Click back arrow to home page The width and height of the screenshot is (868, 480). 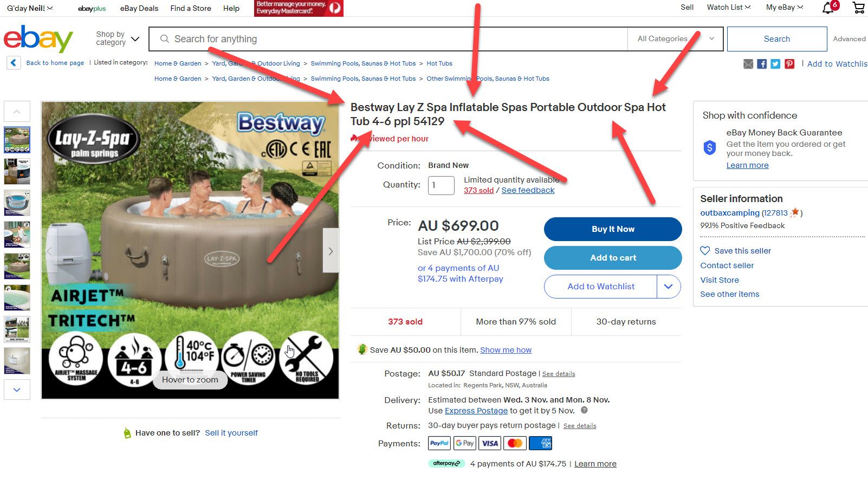(14, 63)
